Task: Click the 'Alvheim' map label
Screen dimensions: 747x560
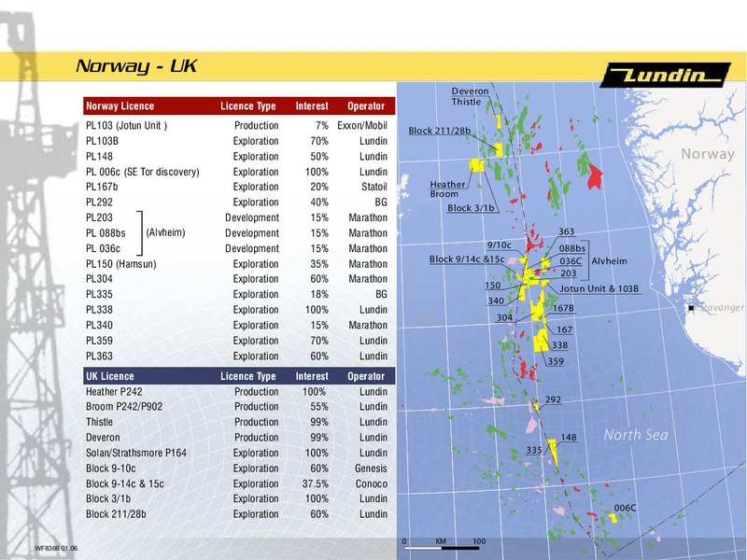Action: pyautogui.click(x=610, y=261)
